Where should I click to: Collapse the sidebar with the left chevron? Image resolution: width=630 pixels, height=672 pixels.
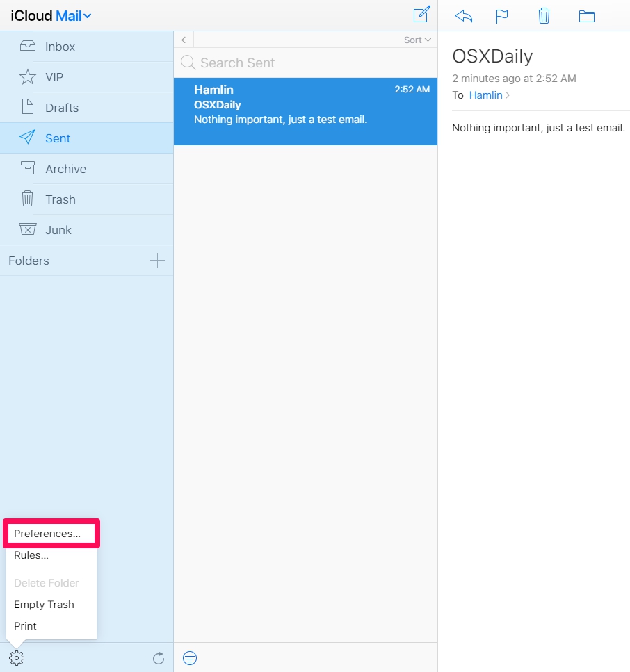tap(183, 40)
